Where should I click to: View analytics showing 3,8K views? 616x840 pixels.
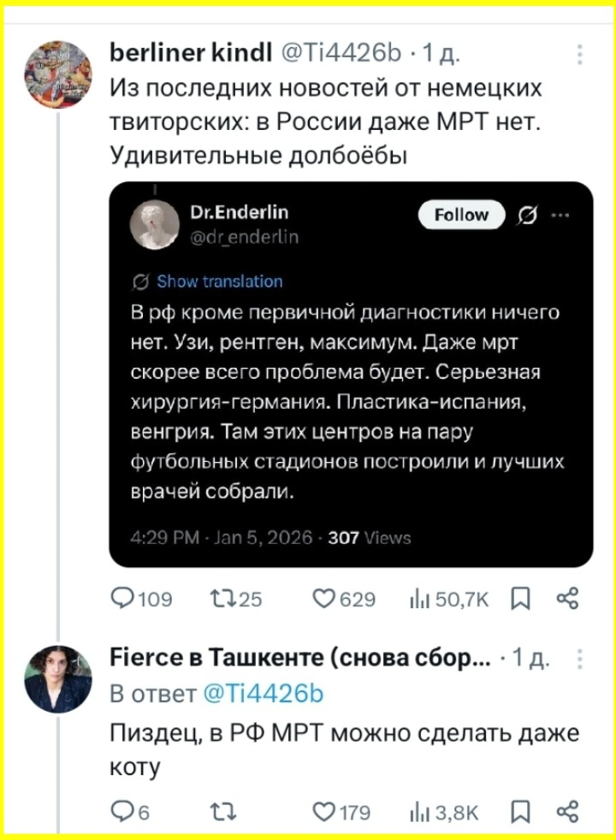[423, 812]
